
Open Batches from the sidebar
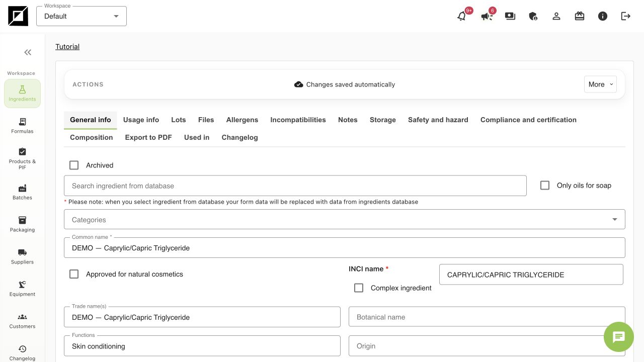click(22, 192)
